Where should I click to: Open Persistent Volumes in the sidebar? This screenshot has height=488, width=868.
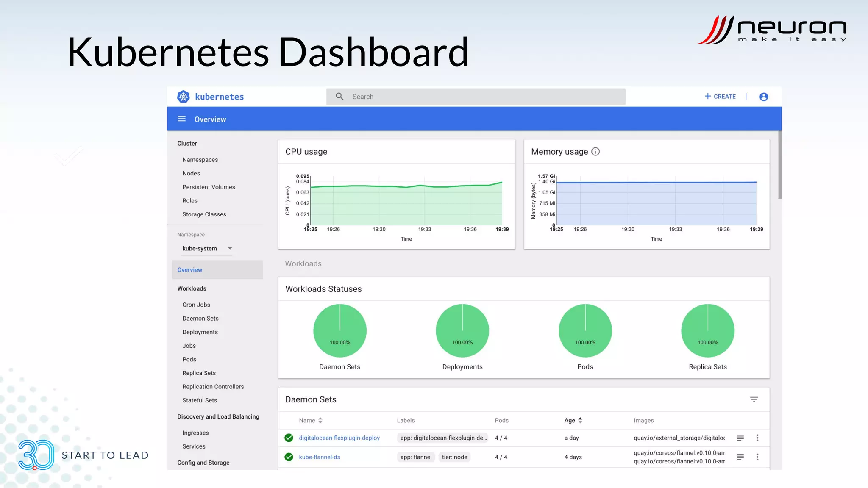pos(209,187)
